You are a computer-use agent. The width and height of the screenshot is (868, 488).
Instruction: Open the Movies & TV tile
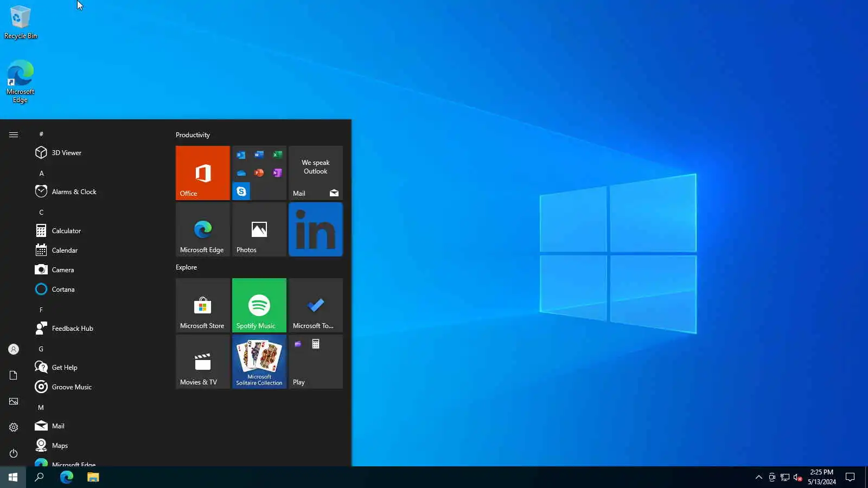203,362
